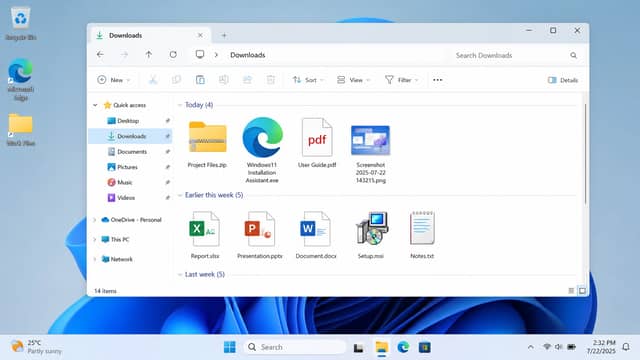Screen dimensions: 640x360
Task: Open the folder shortcut on desktop
Action: point(20,130)
